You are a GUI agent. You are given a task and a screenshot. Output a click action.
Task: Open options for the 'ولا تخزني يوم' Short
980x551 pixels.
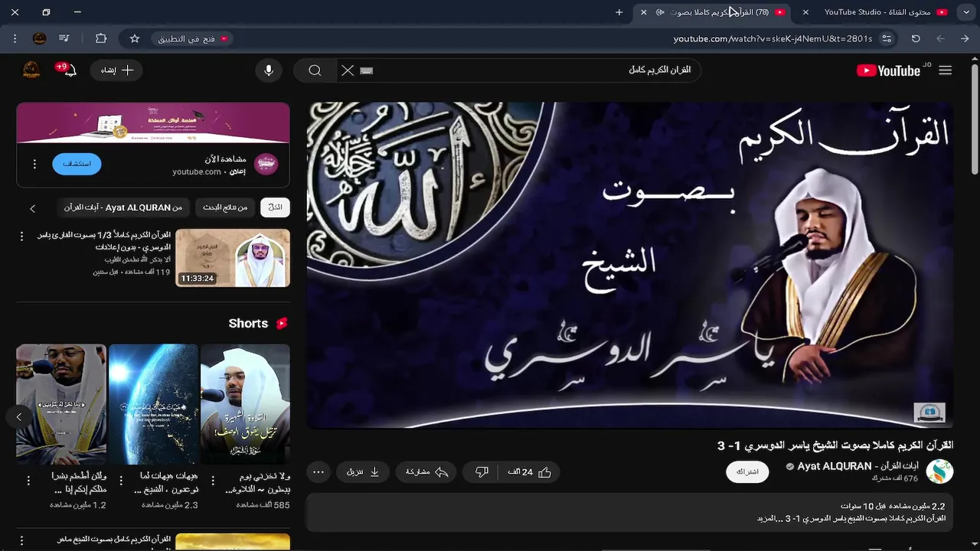coord(212,481)
